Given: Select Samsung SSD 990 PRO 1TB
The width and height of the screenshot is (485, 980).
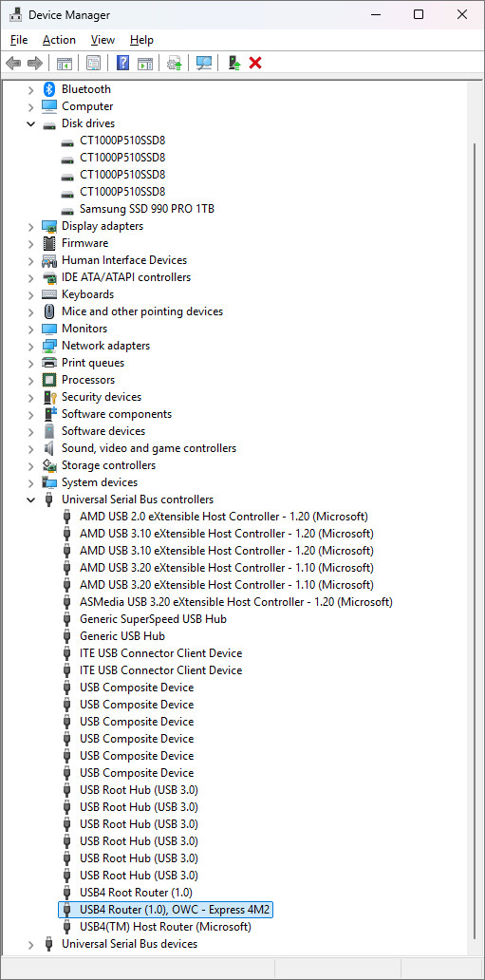Looking at the screenshot, I should pos(147,209).
